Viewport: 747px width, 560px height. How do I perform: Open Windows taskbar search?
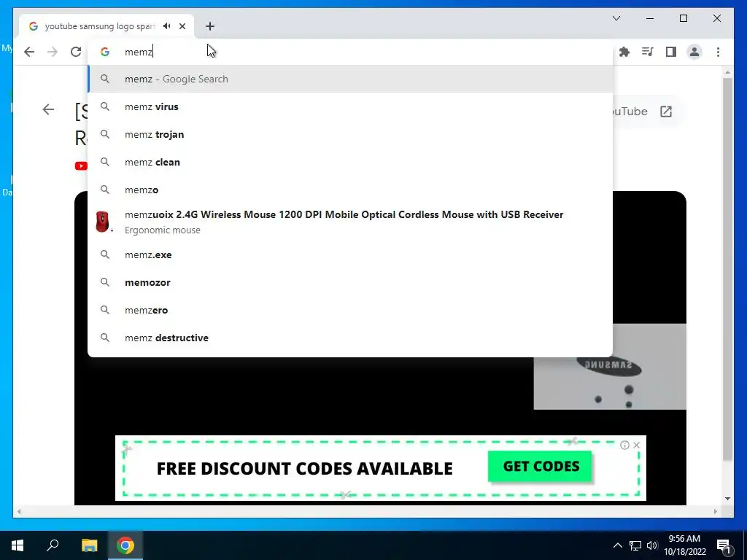click(53, 545)
